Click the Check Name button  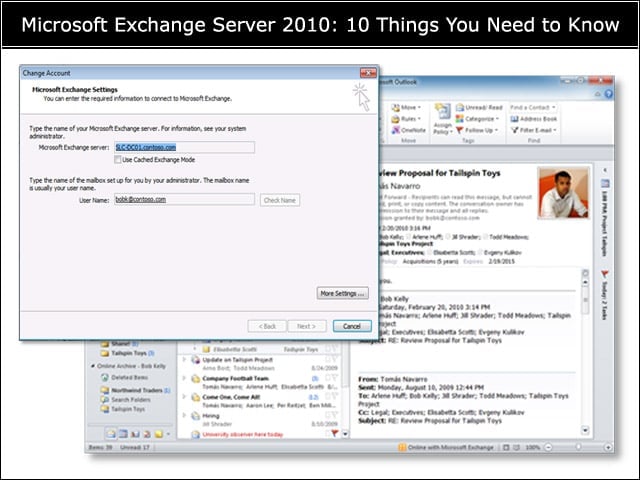(280, 200)
